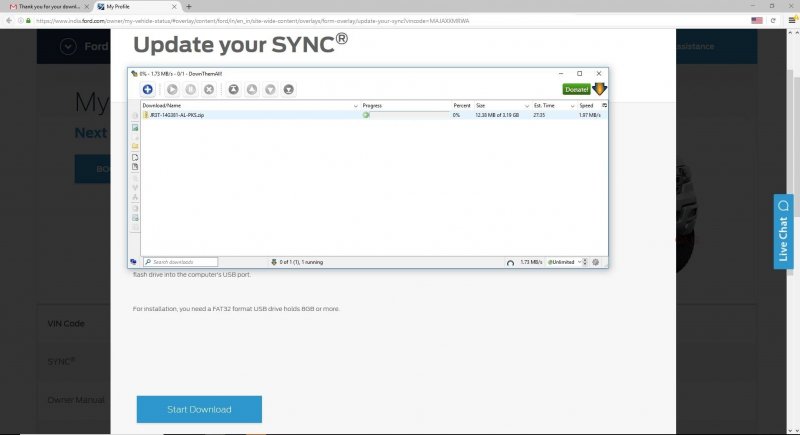The image size is (800, 435).
Task: Click the US flag icon in browser toolbar
Action: [x=757, y=20]
